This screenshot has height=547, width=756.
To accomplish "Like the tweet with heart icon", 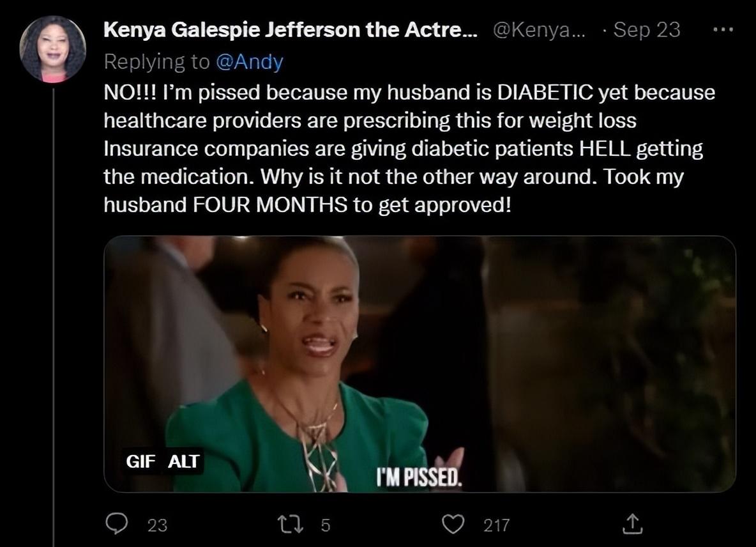I will coord(453,525).
